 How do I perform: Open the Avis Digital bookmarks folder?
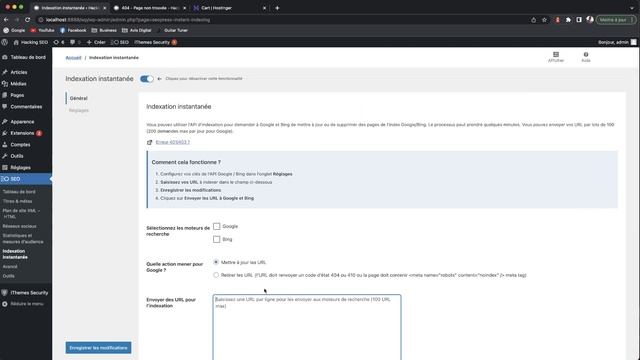137,30
